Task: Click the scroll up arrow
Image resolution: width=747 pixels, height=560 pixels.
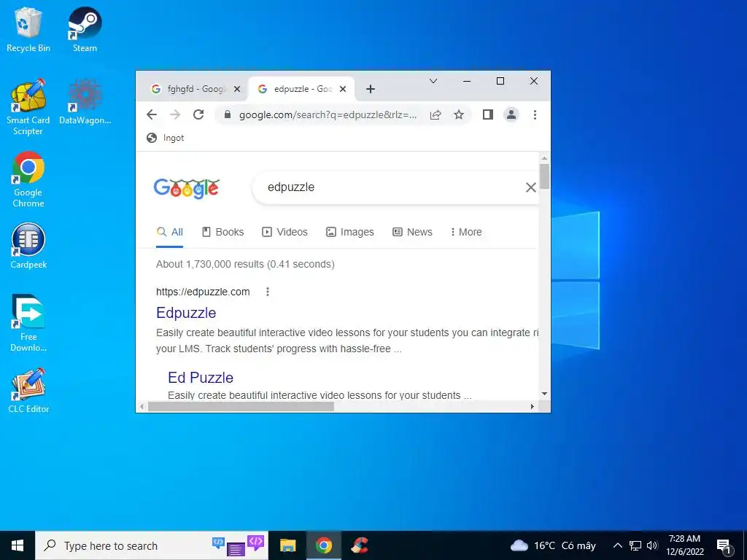Action: click(x=544, y=158)
